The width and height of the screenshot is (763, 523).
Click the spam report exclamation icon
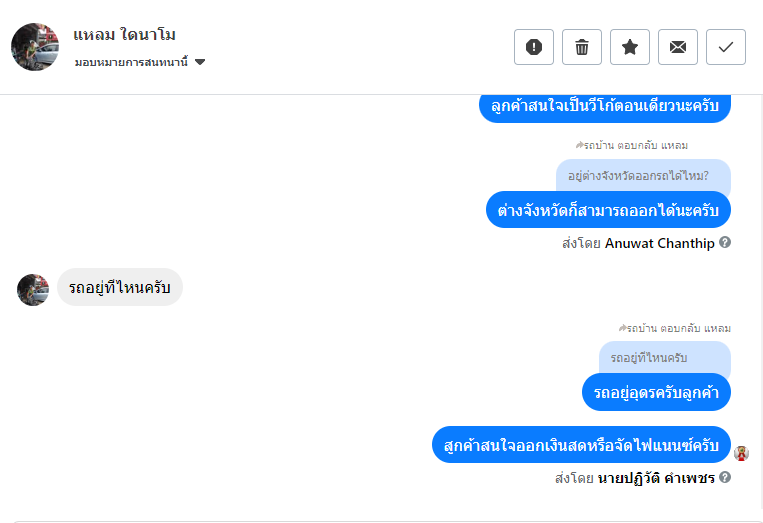pos(534,47)
